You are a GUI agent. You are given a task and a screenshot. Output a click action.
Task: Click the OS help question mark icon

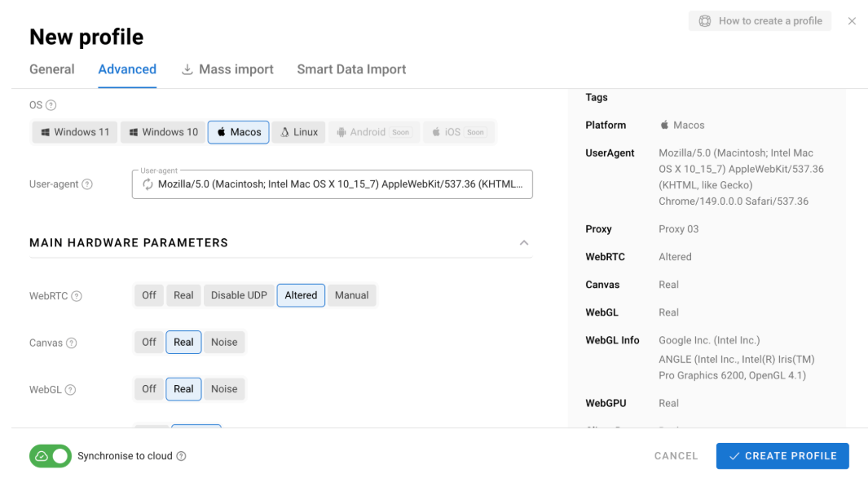(51, 105)
